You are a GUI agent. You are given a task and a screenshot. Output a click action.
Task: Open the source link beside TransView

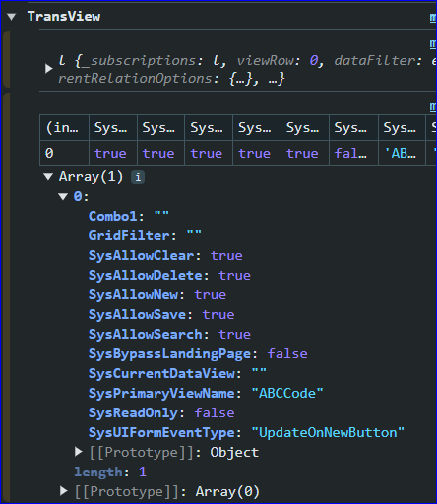[x=433, y=17]
